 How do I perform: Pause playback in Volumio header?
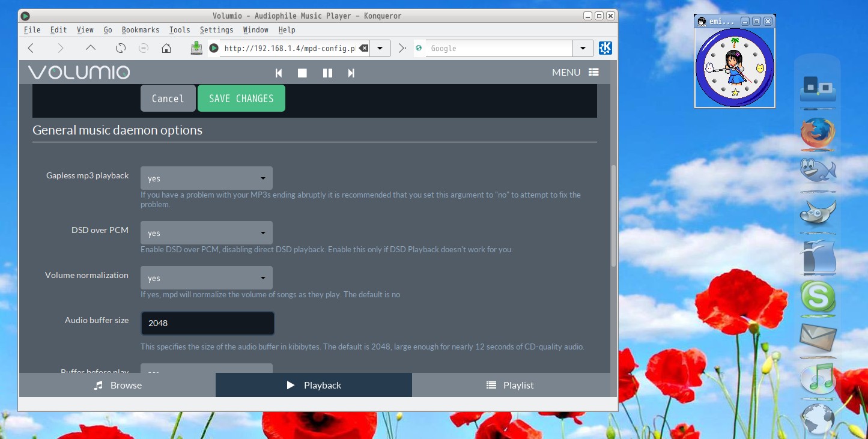327,73
